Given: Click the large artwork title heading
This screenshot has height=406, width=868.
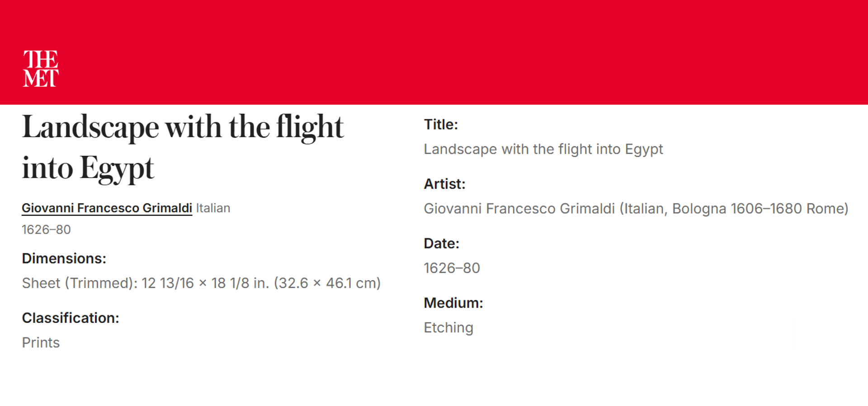Looking at the screenshot, I should coord(183,147).
